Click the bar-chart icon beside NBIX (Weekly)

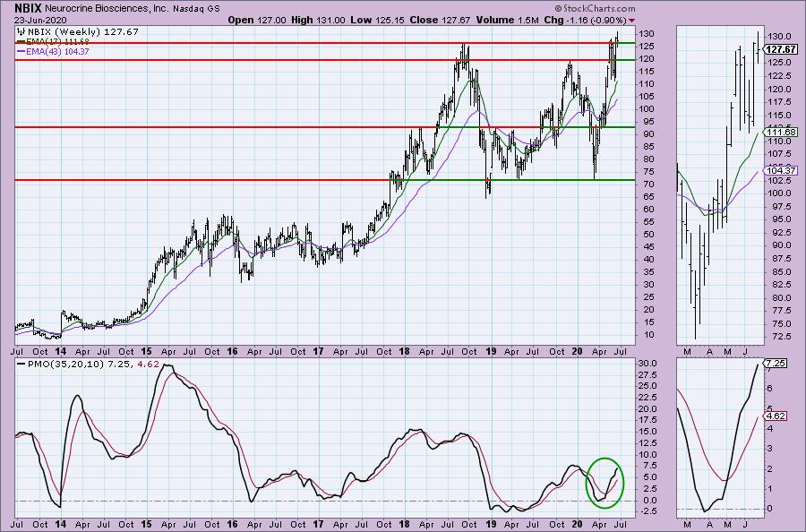tap(22, 31)
